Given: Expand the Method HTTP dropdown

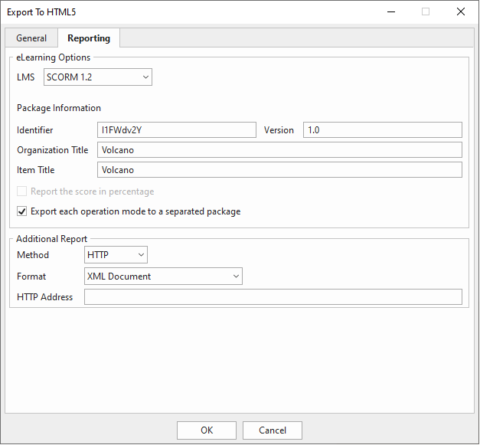Looking at the screenshot, I should point(116,255).
